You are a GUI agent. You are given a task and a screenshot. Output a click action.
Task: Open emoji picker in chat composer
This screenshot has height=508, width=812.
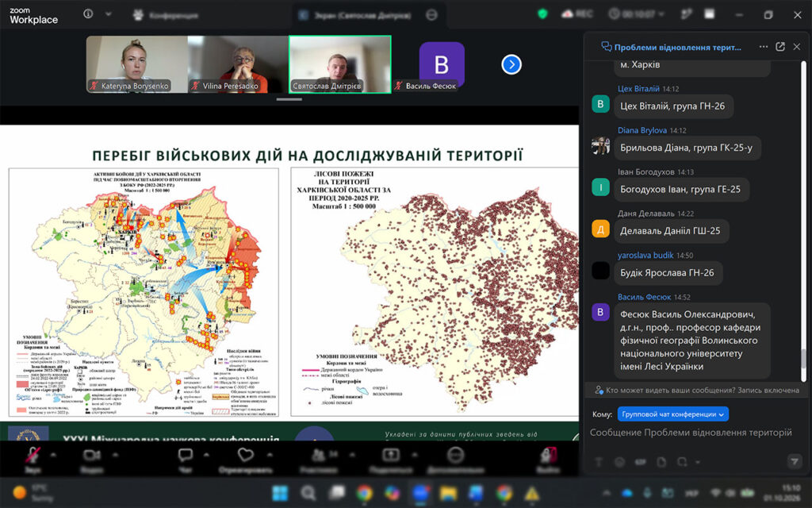pyautogui.click(x=619, y=461)
